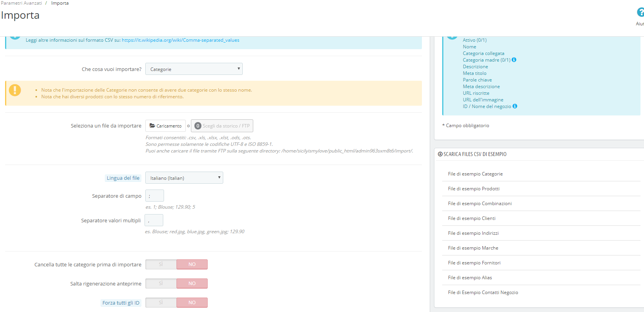Set 'Salta rigenerazione anteprime' toggle to NO

pos(192,284)
